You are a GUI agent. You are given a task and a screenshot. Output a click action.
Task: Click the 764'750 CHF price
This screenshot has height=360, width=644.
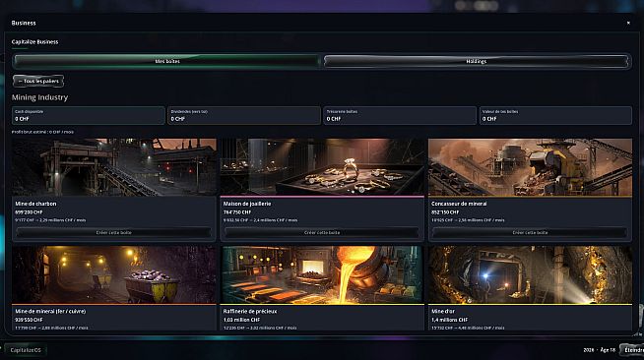[237, 212]
